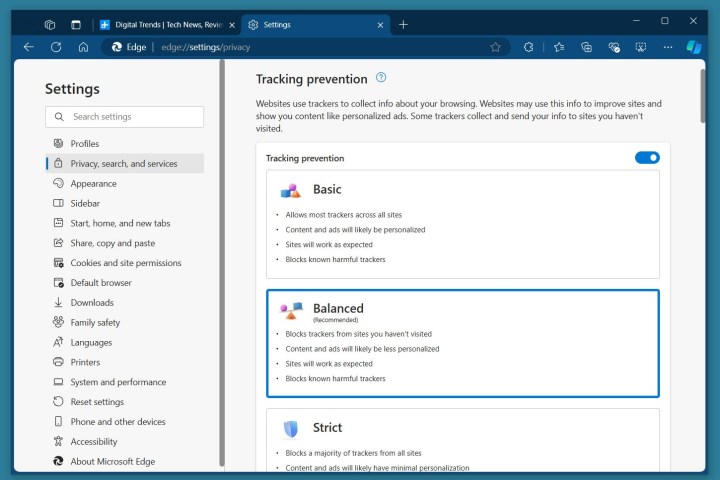Open a new tab with the plus button
This screenshot has width=720, height=480.
pyautogui.click(x=403, y=24)
